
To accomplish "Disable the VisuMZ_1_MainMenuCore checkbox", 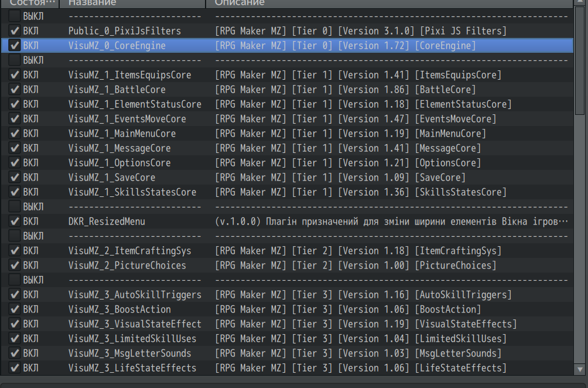I will click(x=15, y=133).
